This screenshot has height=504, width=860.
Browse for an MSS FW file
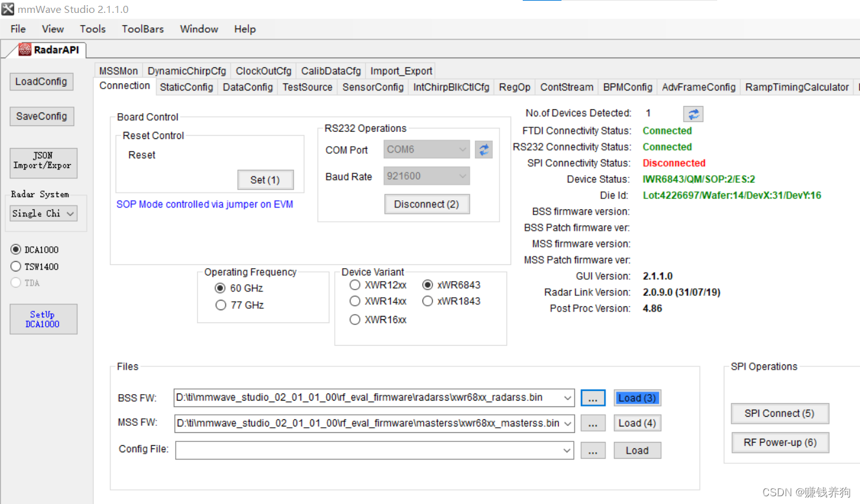pyautogui.click(x=593, y=423)
